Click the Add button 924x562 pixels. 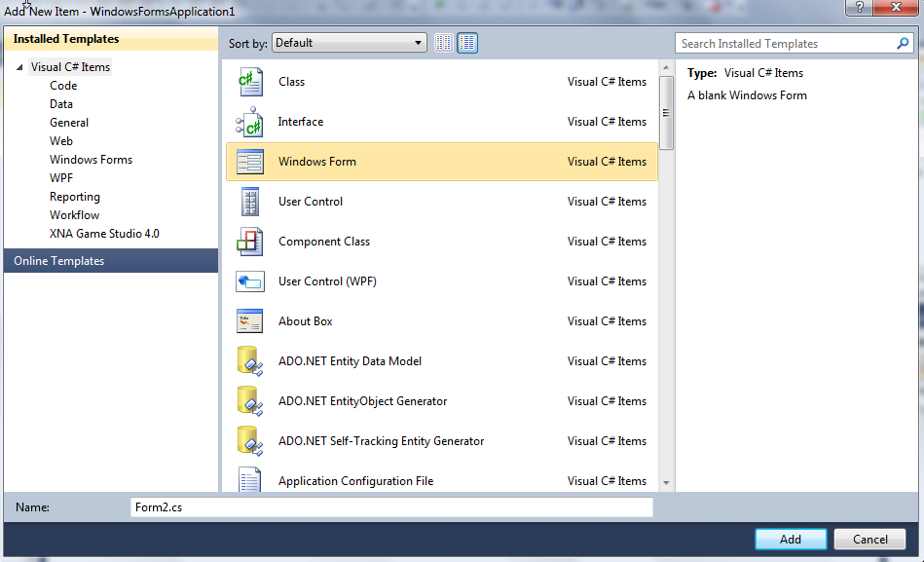tap(791, 540)
